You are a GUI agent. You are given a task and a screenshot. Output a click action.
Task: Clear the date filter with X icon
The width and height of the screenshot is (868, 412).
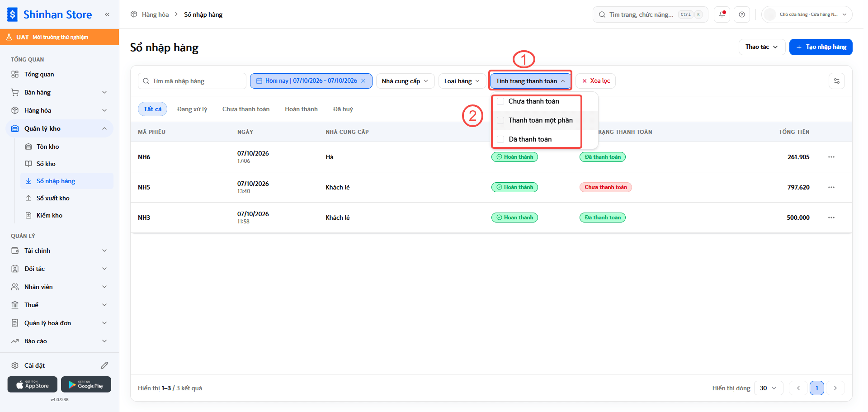point(363,81)
